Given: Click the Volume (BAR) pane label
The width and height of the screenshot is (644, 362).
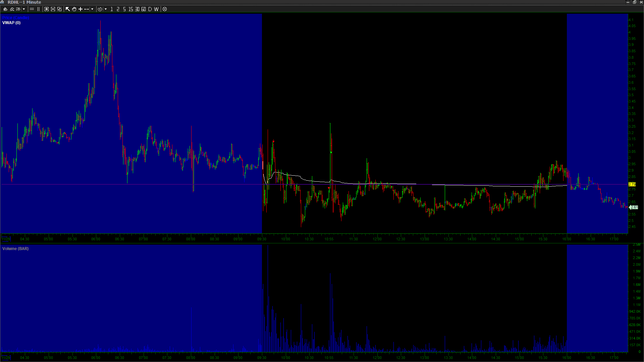Looking at the screenshot, I should point(15,249).
